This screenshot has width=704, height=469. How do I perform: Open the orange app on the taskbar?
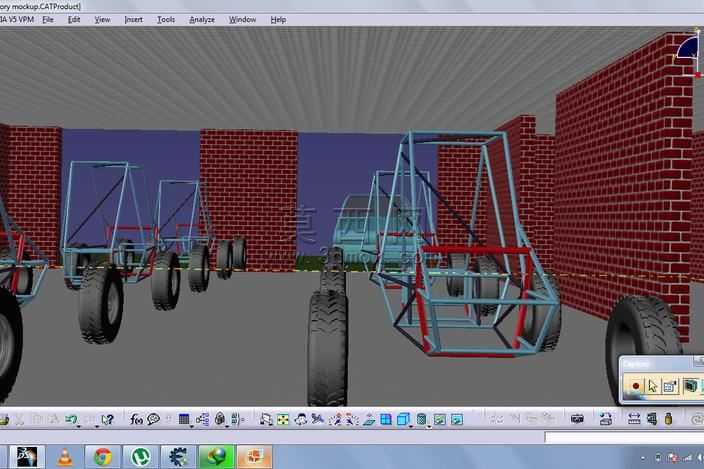coord(254,457)
